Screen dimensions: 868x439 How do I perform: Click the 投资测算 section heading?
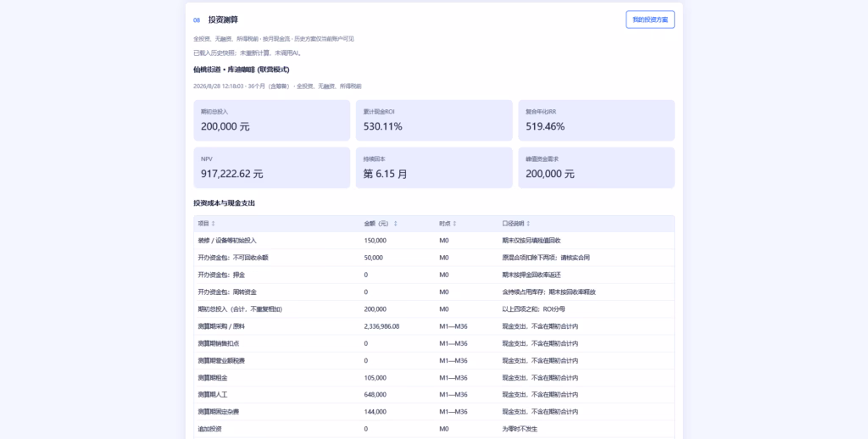coord(223,20)
